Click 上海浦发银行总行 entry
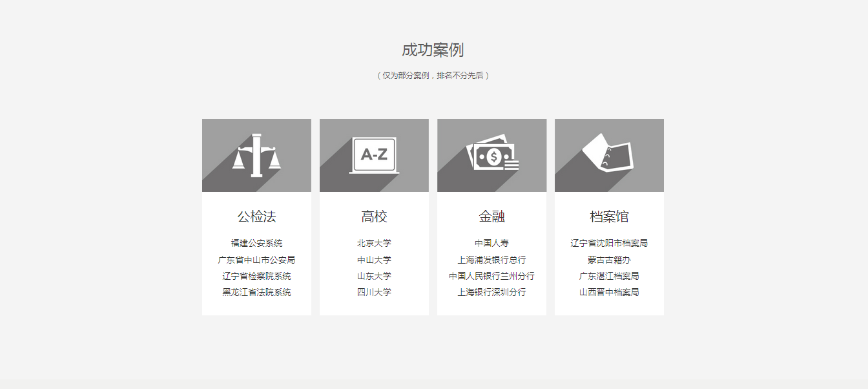868x389 pixels. click(491, 260)
